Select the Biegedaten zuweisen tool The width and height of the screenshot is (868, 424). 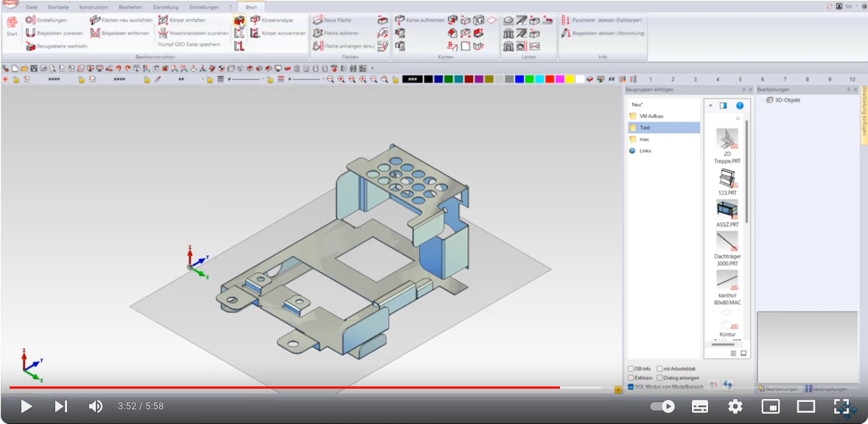coord(30,33)
